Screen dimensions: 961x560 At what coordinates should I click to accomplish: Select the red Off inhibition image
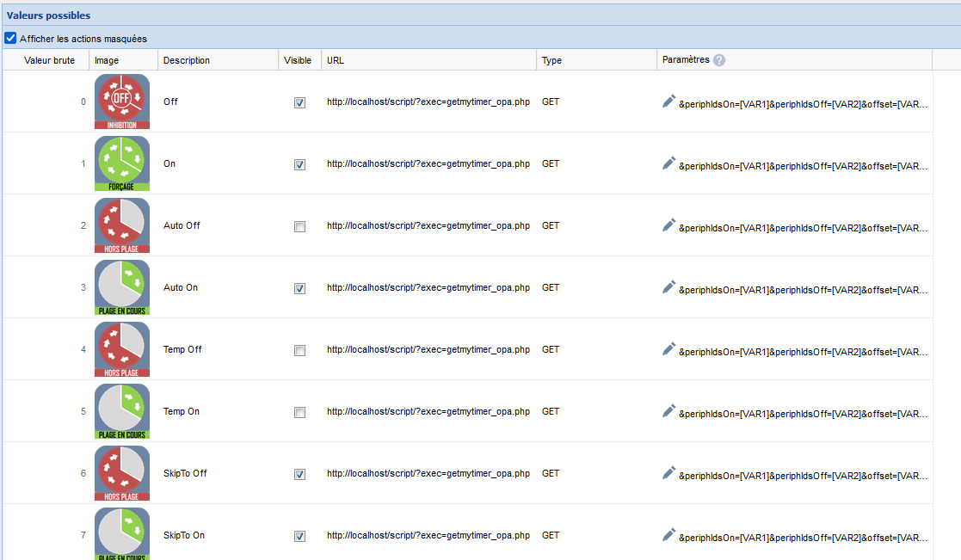(x=122, y=102)
